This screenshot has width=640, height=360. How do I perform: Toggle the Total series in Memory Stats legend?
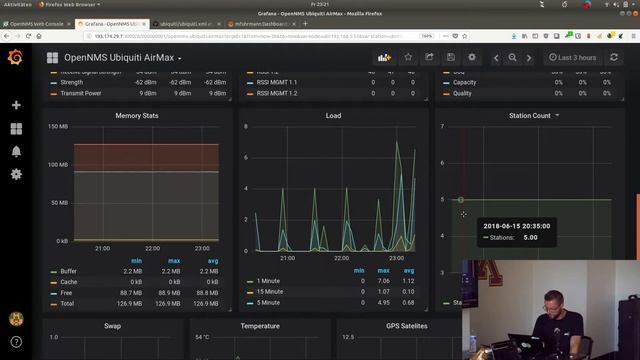[x=67, y=304]
